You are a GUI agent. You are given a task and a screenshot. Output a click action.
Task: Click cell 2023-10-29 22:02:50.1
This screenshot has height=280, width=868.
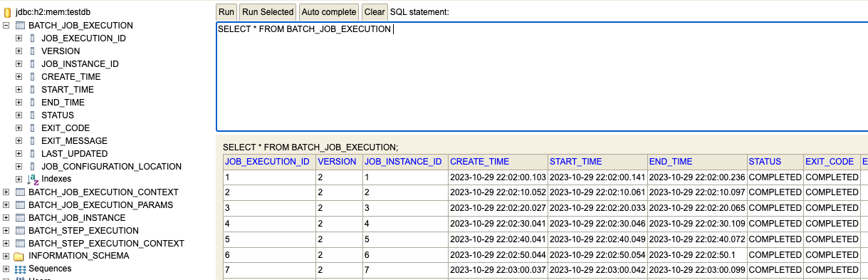tap(697, 254)
